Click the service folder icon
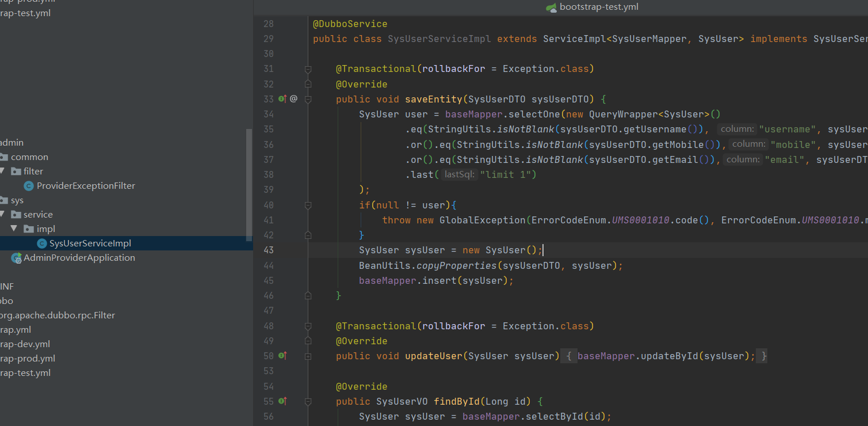Screen dimensions: 868x426 16,215
